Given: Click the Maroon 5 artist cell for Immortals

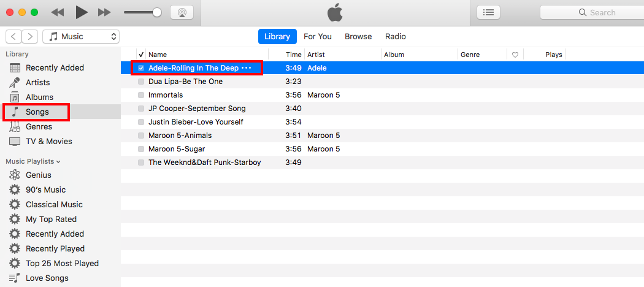Looking at the screenshot, I should point(324,95).
